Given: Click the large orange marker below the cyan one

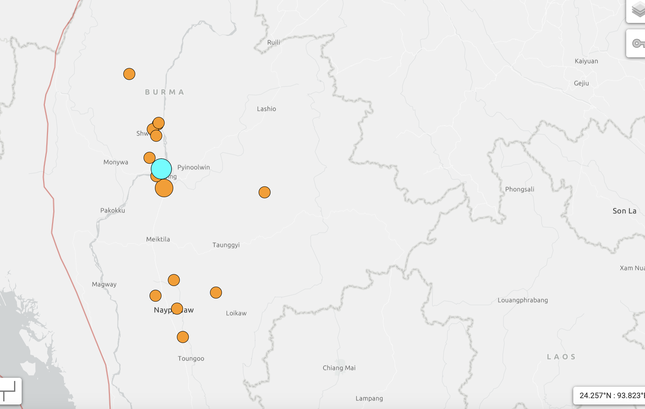Looking at the screenshot, I should click(x=164, y=188).
